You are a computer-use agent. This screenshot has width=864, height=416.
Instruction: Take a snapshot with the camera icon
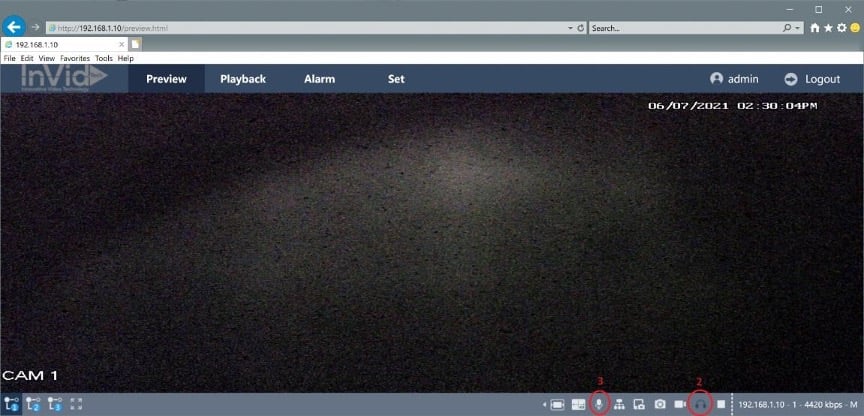pyautogui.click(x=659, y=404)
